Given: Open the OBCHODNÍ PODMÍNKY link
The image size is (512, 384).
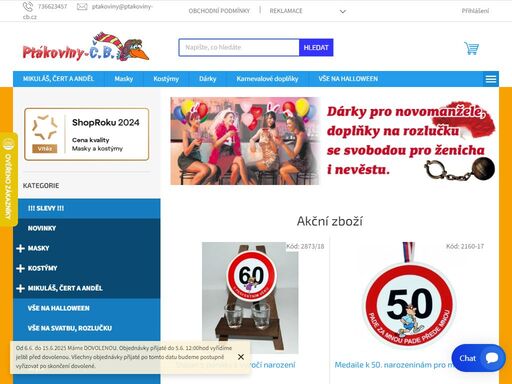Looking at the screenshot, I should [x=219, y=11].
